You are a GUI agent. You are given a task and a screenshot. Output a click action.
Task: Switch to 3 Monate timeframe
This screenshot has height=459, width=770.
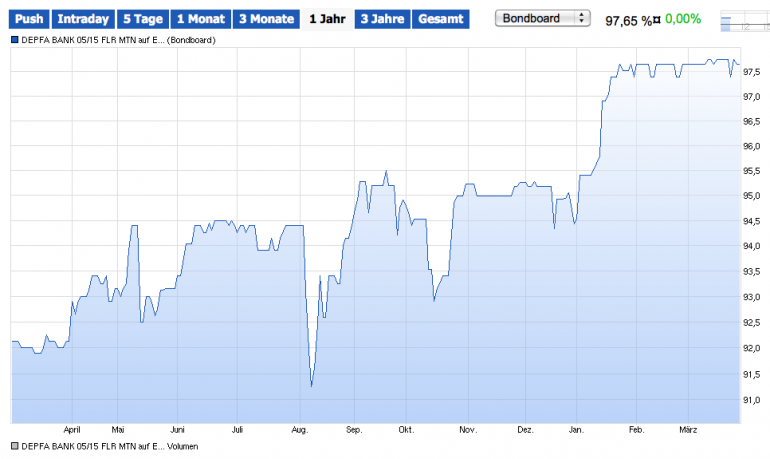coord(266,19)
